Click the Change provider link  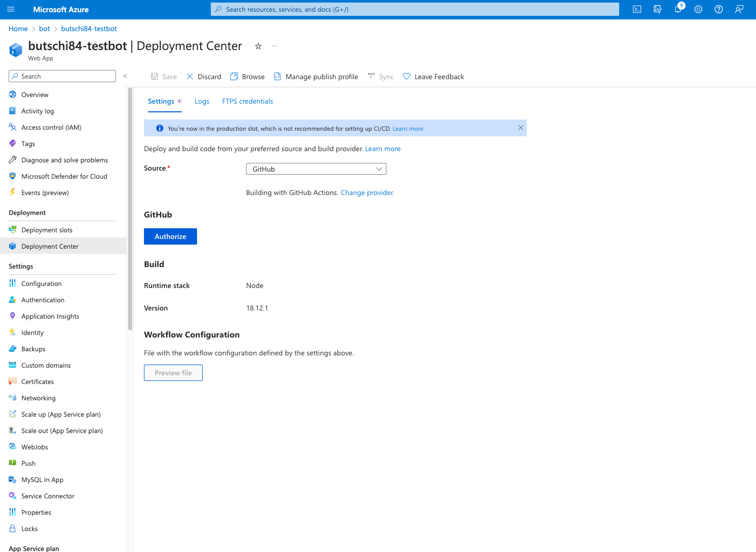point(368,193)
